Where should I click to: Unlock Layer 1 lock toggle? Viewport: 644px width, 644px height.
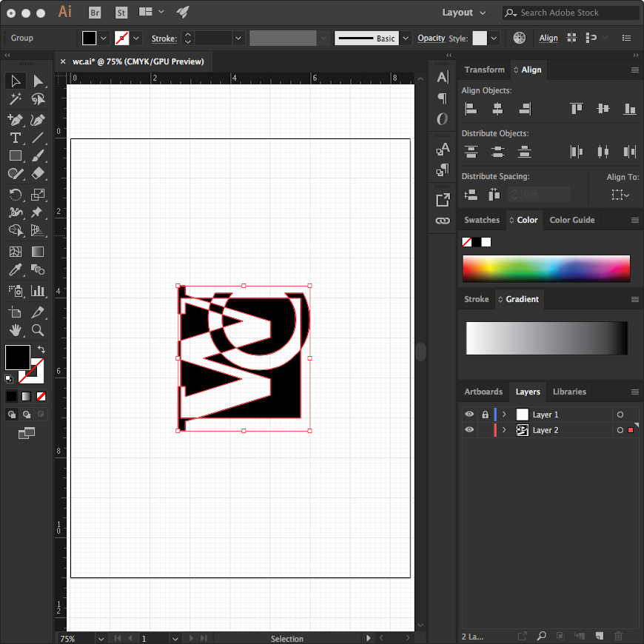point(485,415)
